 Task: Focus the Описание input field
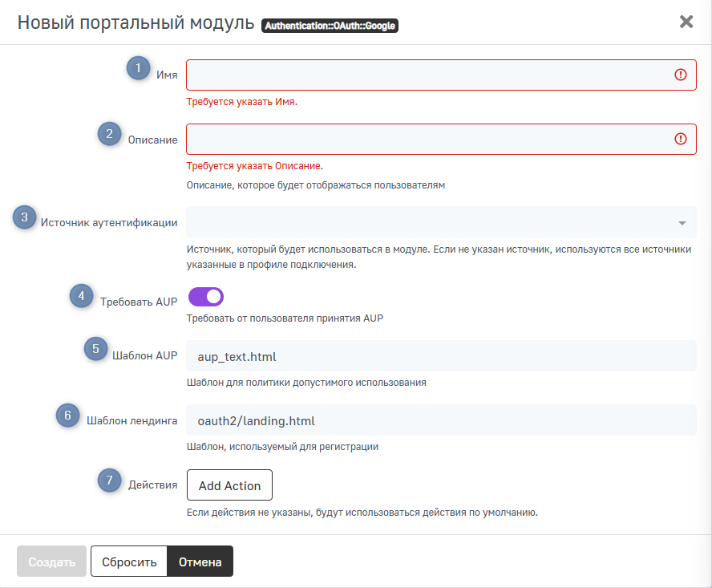(425, 139)
